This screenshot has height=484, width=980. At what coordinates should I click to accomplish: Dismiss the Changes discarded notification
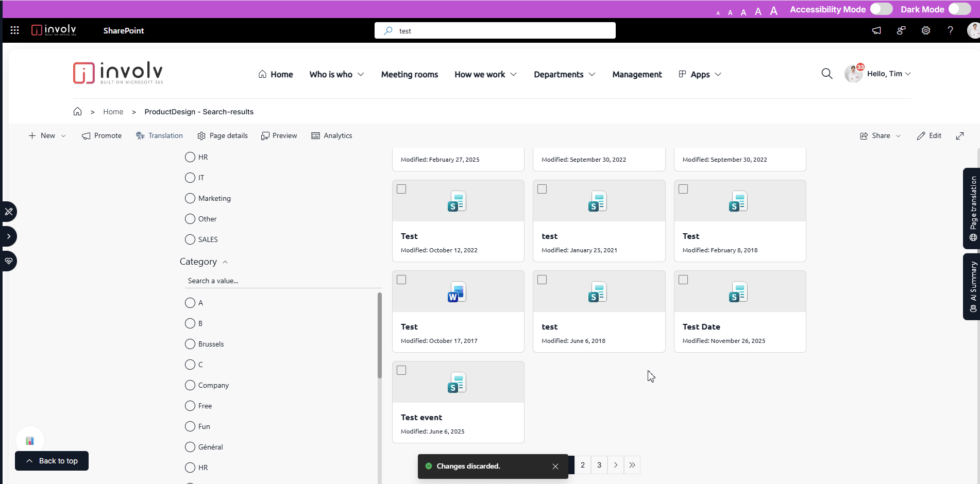555,466
